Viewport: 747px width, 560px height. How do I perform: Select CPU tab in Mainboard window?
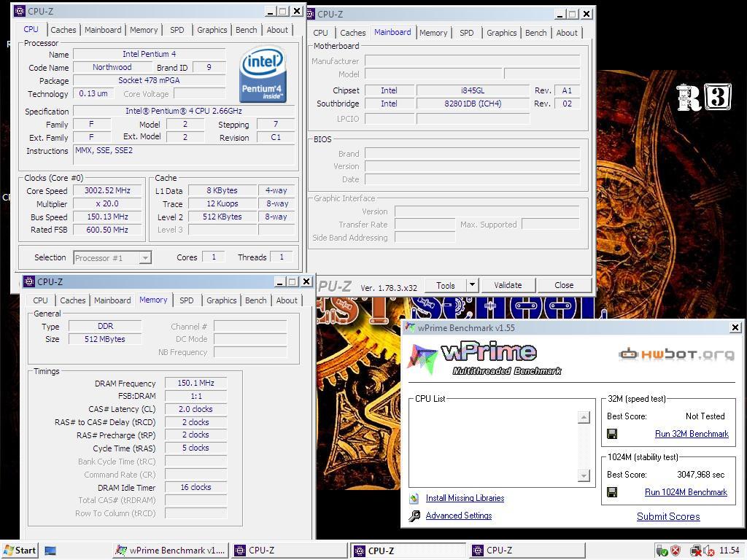click(321, 33)
